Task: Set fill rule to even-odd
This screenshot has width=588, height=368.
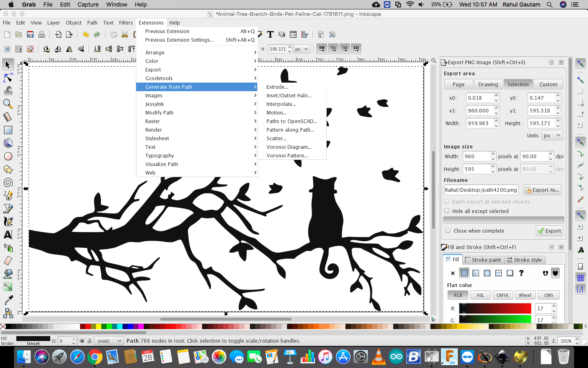Action: coord(546,273)
